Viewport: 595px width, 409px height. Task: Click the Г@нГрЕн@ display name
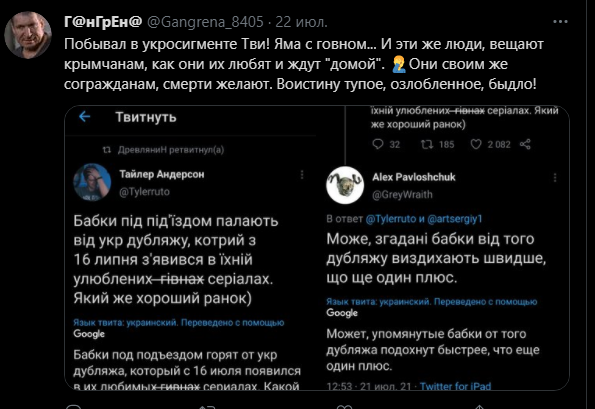click(x=103, y=22)
